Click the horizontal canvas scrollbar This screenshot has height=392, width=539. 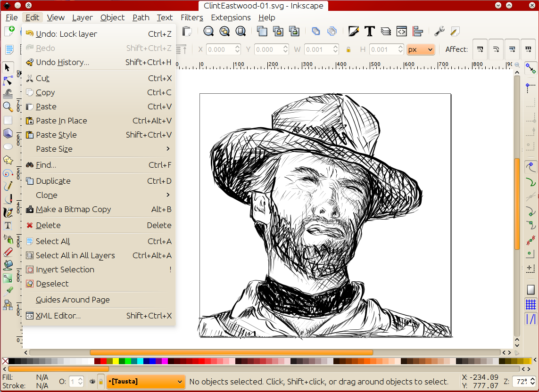point(232,352)
